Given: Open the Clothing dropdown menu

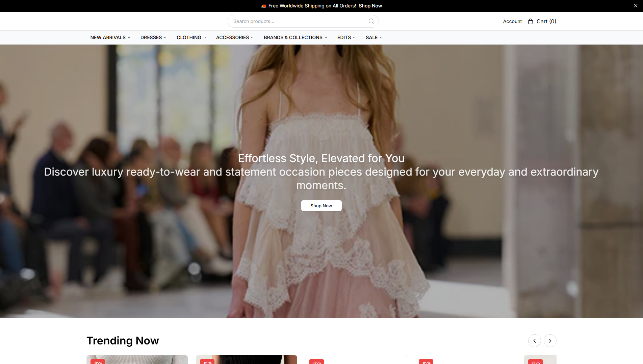Looking at the screenshot, I should point(191,37).
